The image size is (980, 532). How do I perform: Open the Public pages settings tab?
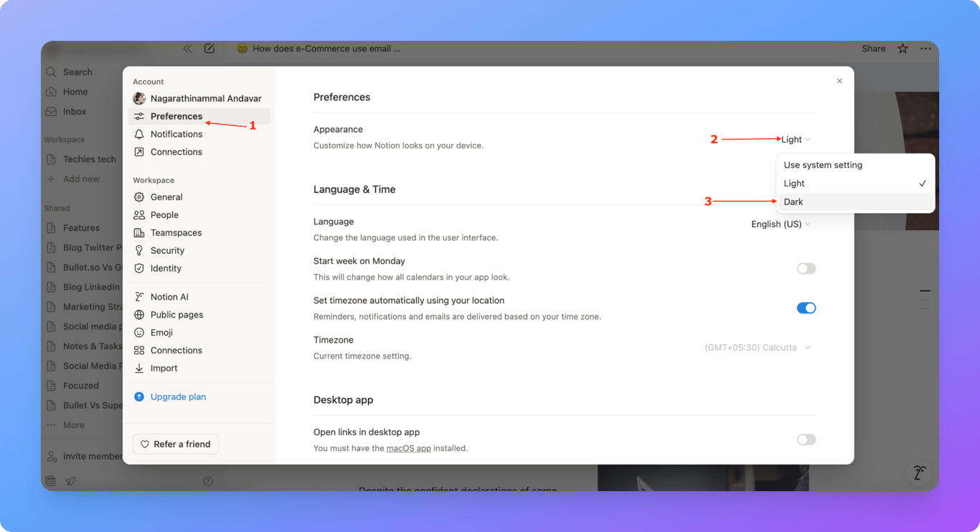(x=199, y=315)
